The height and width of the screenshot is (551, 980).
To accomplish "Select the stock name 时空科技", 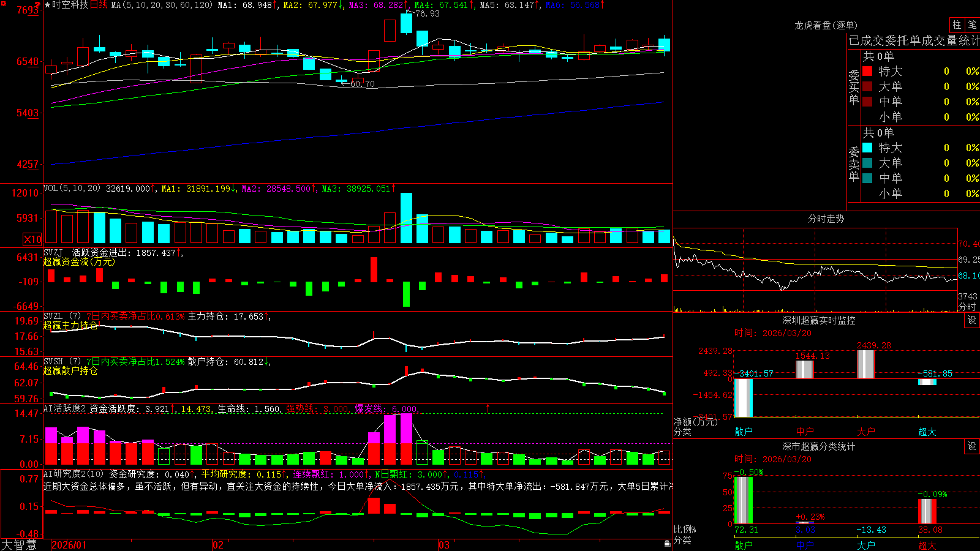I will click(x=70, y=5).
